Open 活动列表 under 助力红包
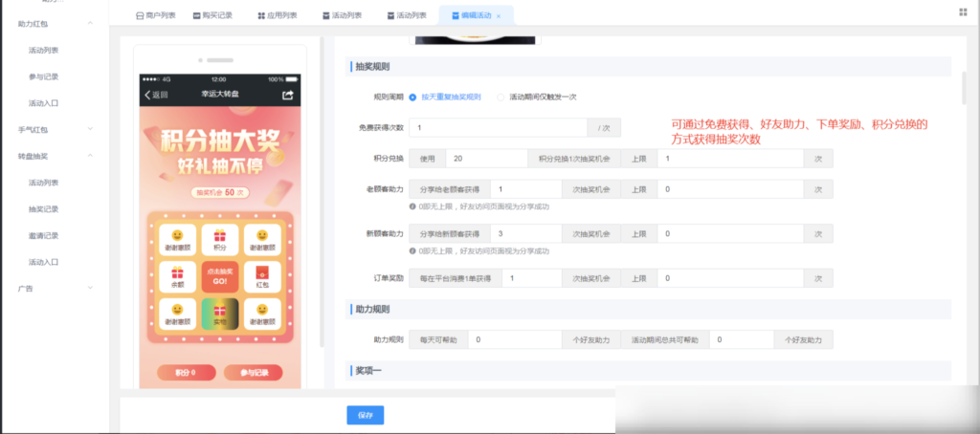Viewport: 980px width, 434px height. tap(44, 50)
